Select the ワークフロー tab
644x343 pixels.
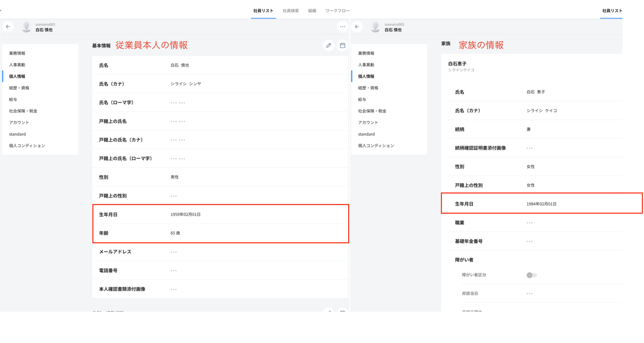[337, 11]
